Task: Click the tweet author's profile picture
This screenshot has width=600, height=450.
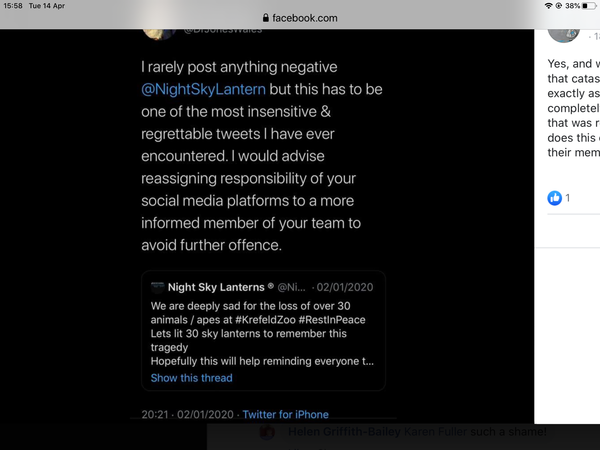Action: (159, 34)
